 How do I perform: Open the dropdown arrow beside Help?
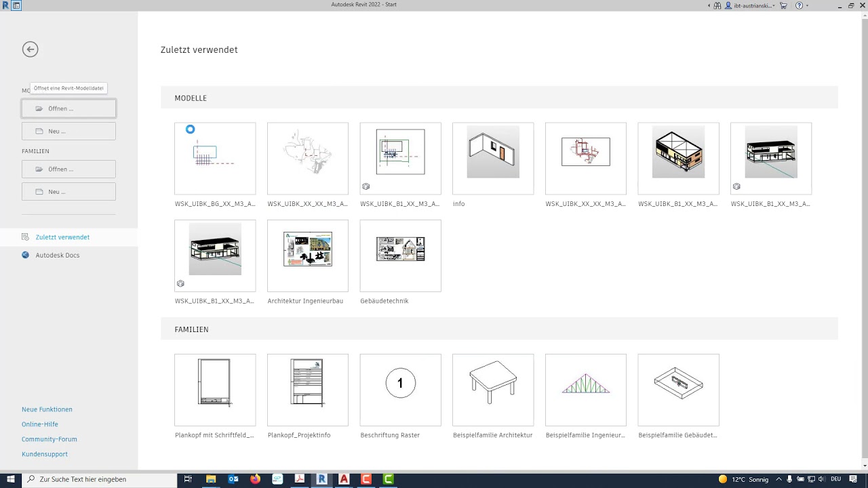click(807, 5)
